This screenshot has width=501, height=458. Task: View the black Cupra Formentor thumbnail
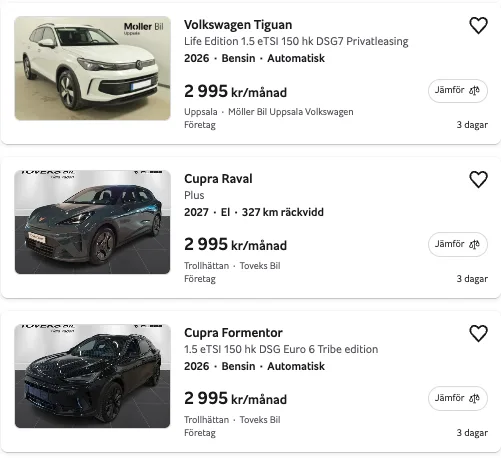point(93,376)
